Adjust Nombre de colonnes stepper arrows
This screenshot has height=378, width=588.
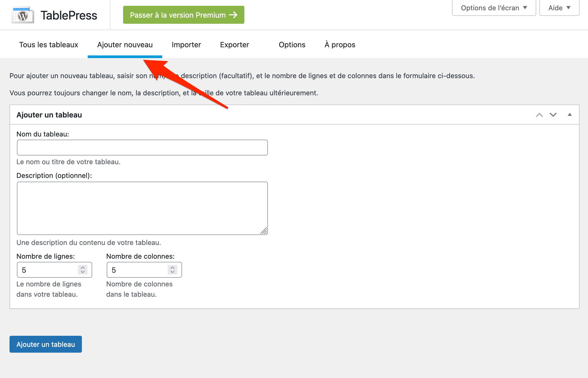point(172,270)
